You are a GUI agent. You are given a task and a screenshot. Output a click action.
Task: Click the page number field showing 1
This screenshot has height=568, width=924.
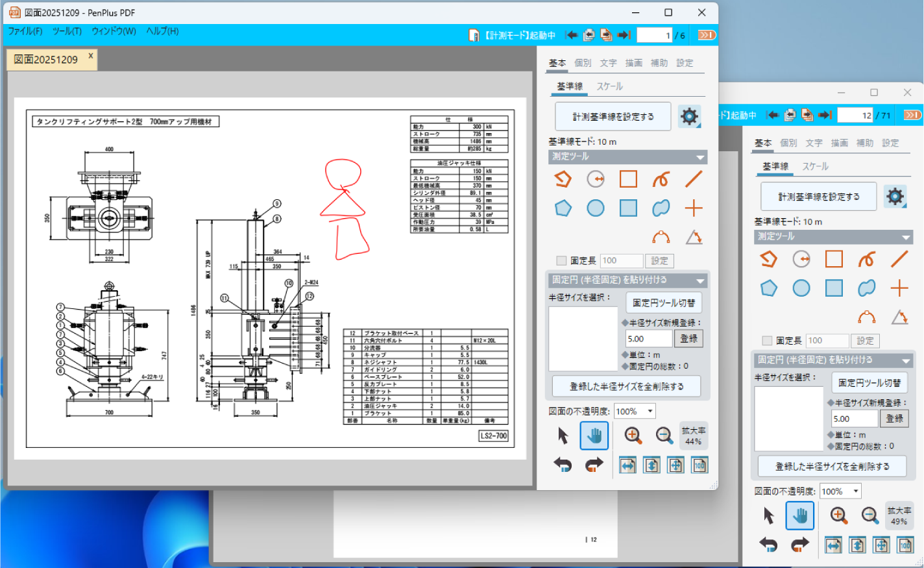(654, 35)
